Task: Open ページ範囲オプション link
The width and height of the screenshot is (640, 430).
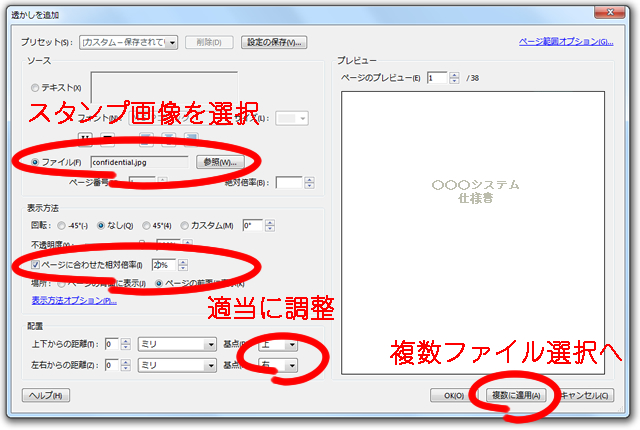Action: point(566,42)
